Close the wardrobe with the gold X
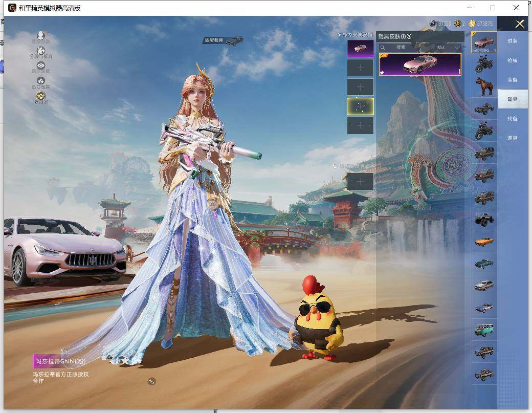Screen dimensions: 532x413 [519, 24]
